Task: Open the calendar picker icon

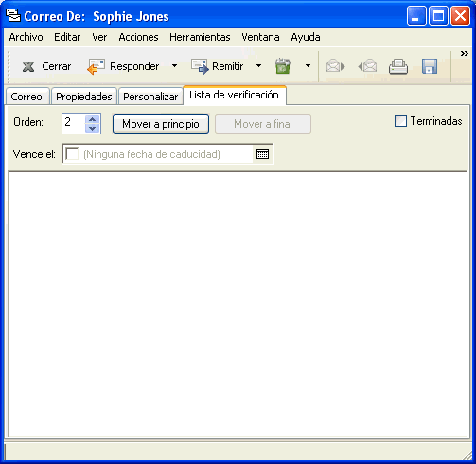Action: pyautogui.click(x=262, y=154)
